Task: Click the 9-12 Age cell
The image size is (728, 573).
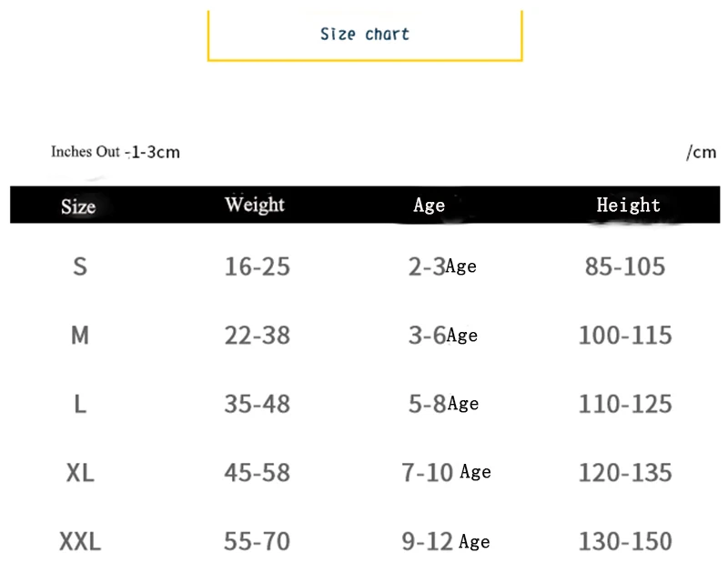Action: pyautogui.click(x=446, y=541)
